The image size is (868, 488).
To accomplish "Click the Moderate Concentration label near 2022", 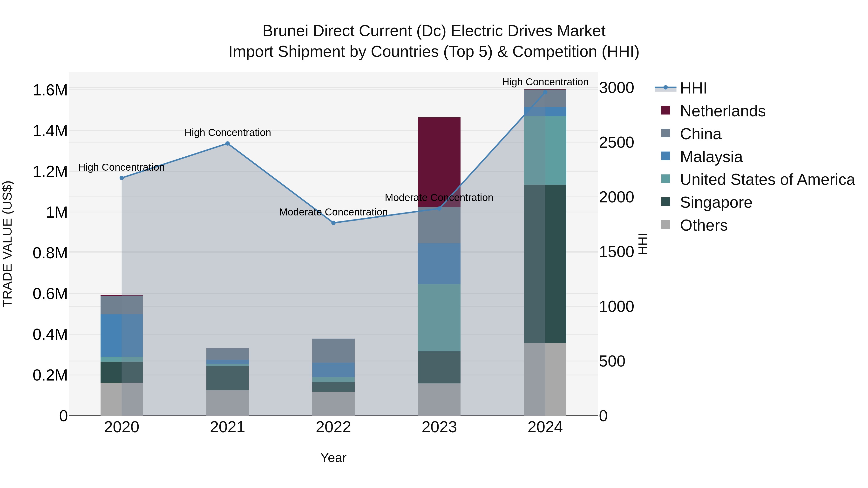I will (333, 212).
